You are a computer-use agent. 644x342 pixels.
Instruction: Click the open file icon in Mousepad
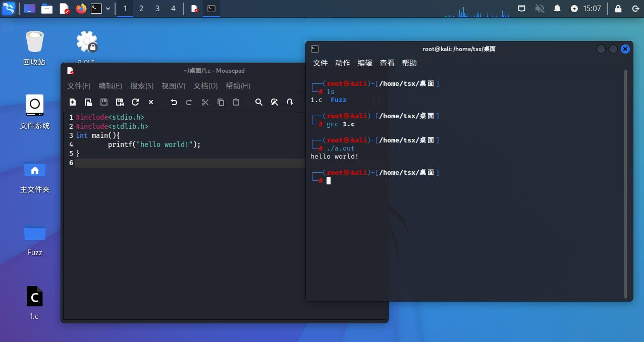click(x=88, y=102)
